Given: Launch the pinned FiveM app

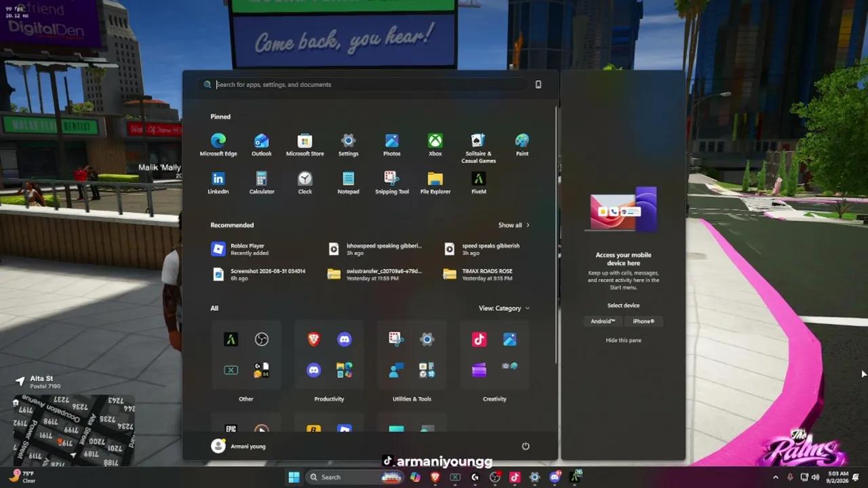Looking at the screenshot, I should pos(479,183).
